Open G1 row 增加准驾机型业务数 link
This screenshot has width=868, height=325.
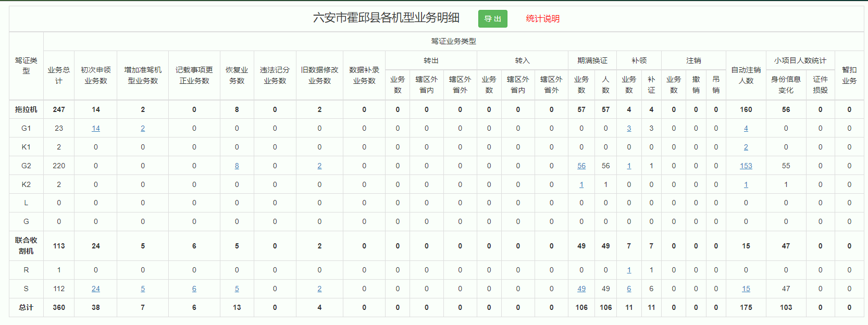pyautogui.click(x=143, y=128)
